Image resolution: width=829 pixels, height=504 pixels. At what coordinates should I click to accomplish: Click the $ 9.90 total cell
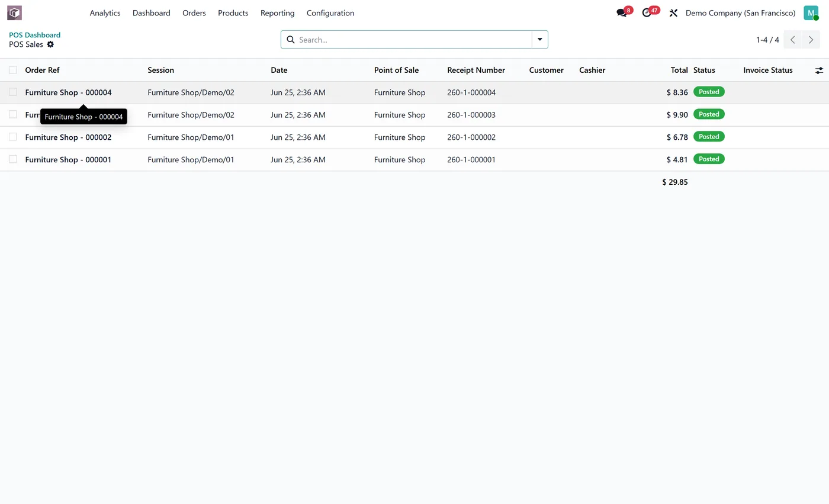(677, 115)
